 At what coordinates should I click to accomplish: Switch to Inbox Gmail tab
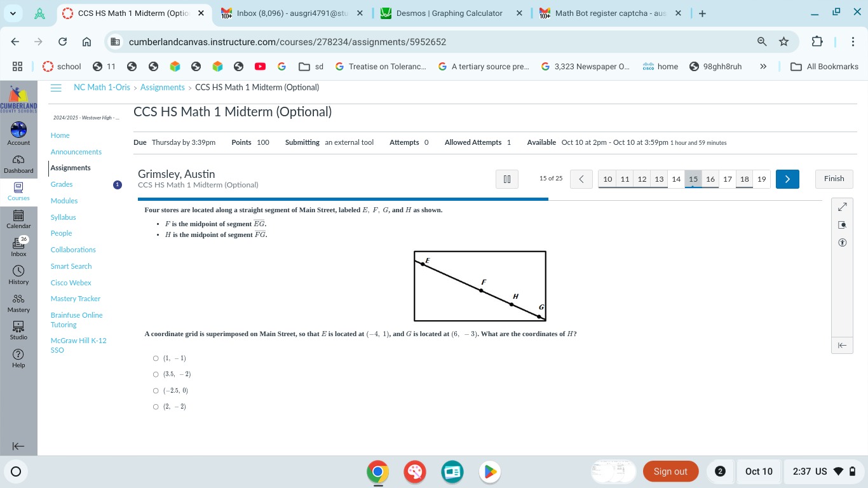290,13
